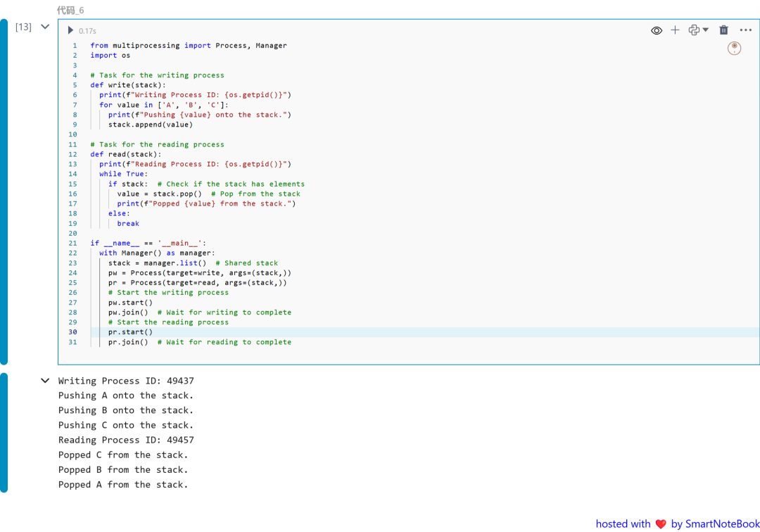
Task: Click the cell execution count [13]
Action: point(23,27)
